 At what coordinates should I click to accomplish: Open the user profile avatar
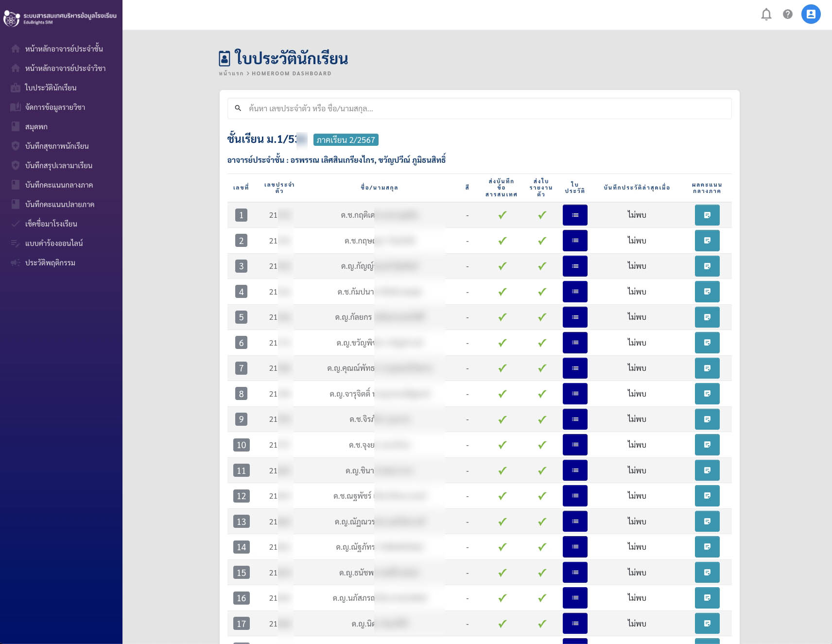pos(811,14)
